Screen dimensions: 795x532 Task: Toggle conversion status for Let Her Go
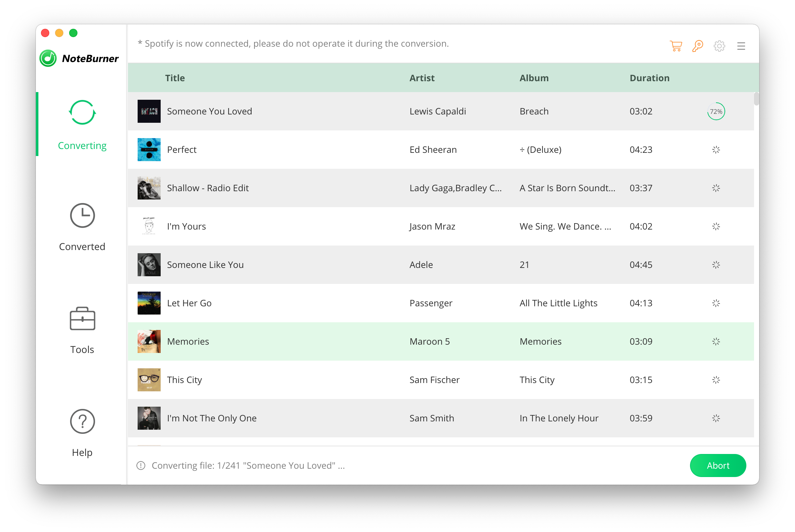(x=716, y=303)
